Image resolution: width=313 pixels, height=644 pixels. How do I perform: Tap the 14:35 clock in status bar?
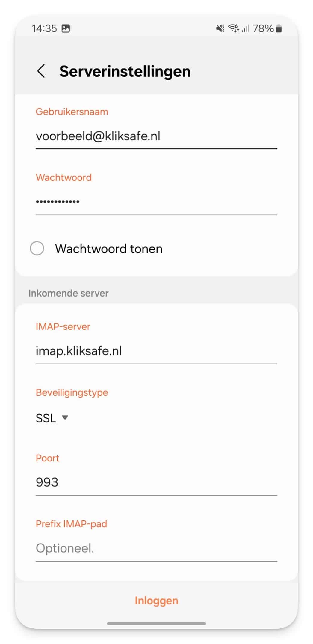(44, 28)
